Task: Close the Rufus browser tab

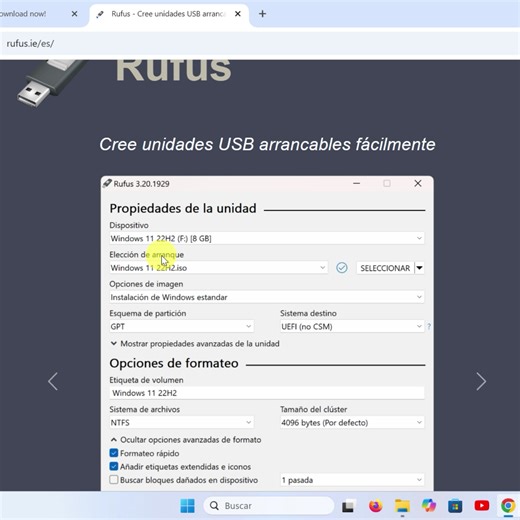Action: [238, 14]
